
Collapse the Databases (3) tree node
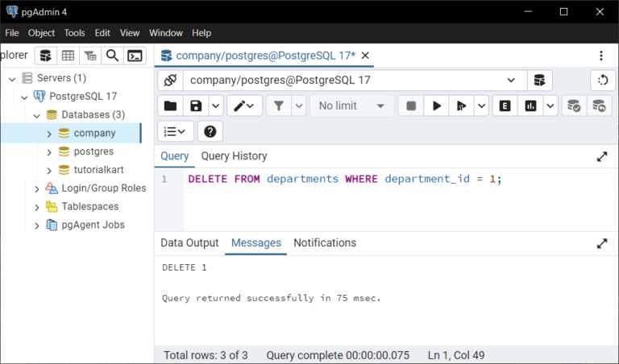(37, 115)
